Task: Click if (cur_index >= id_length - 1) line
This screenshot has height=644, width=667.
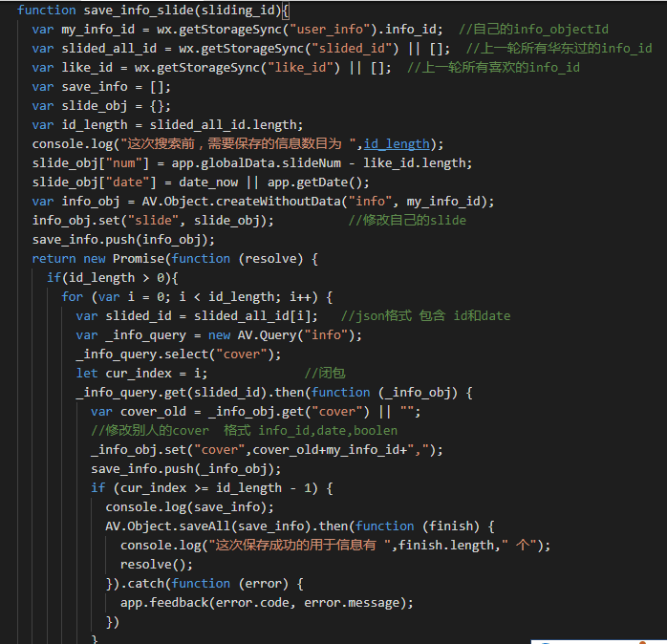Action: [212, 488]
